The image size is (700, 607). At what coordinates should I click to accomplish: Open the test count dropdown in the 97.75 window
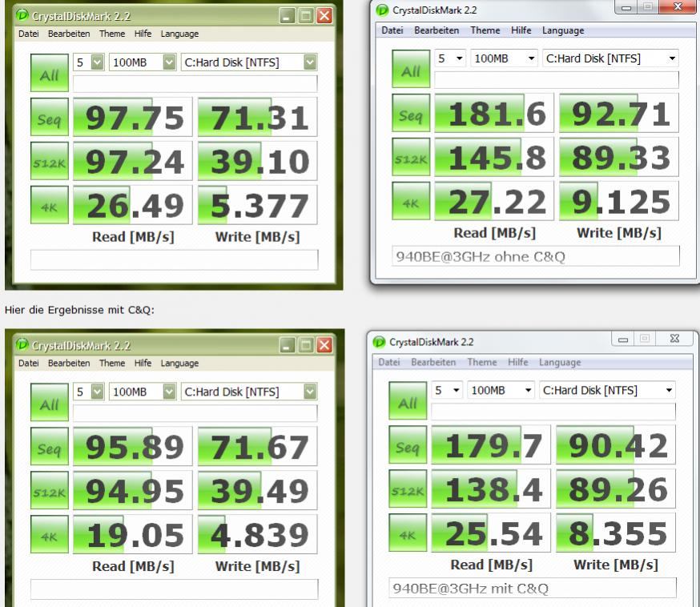pyautogui.click(x=89, y=62)
